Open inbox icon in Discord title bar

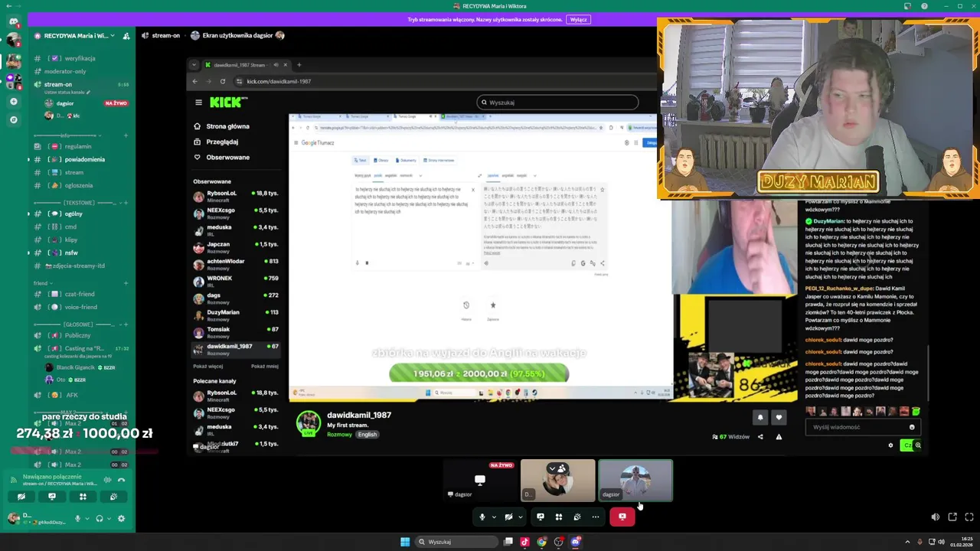907,6
